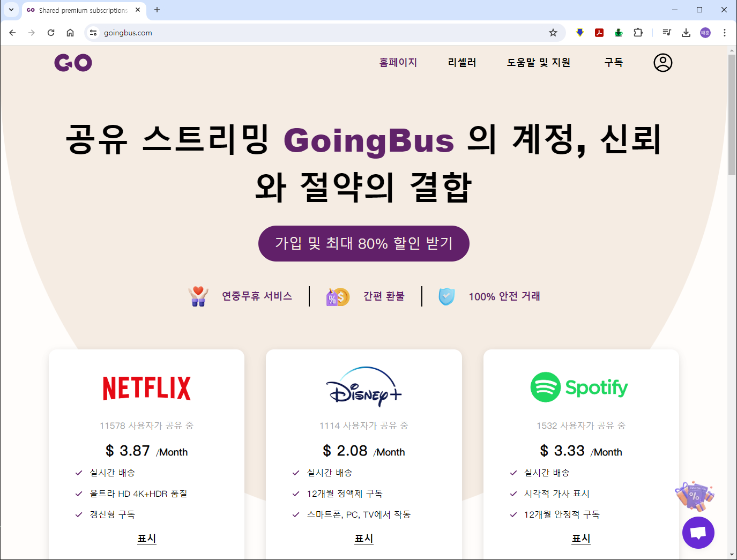Click 스마트폰, PC, TV에서 작동 feature

(x=359, y=514)
